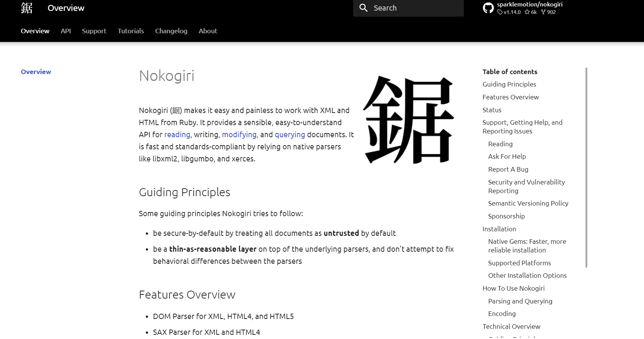Open Native Gems: Faster, more reliable installation

click(x=527, y=246)
